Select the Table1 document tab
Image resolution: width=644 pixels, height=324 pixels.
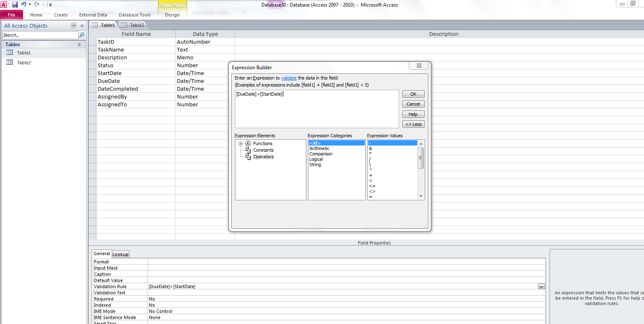(103, 25)
